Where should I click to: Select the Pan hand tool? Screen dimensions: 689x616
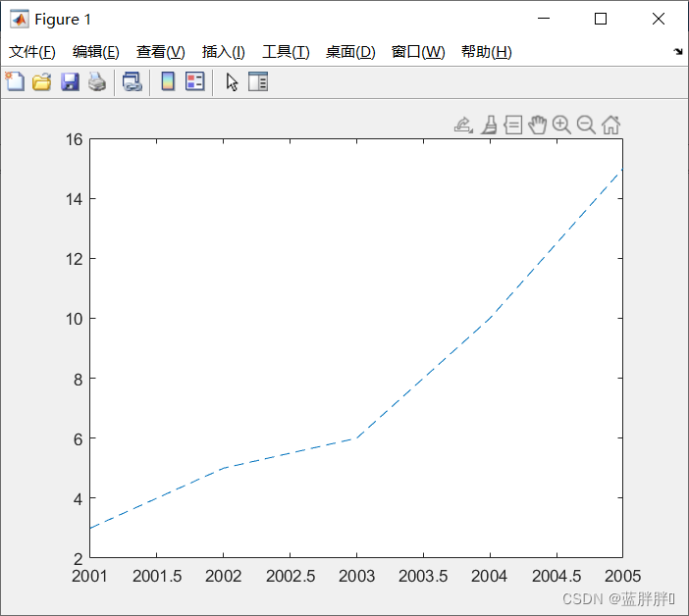(x=538, y=126)
